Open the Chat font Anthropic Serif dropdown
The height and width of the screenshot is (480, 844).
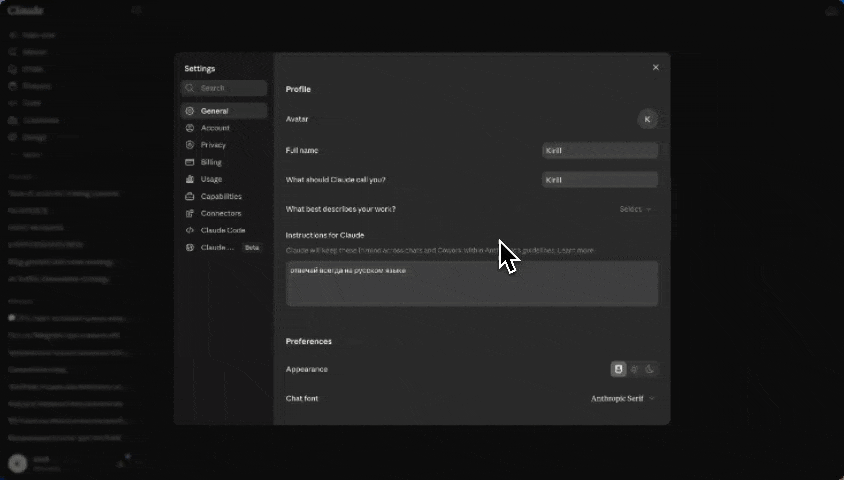click(623, 399)
